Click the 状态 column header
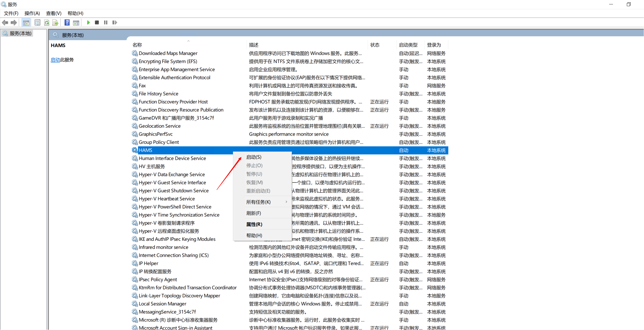Viewport: 644px width, 330px height. click(x=375, y=45)
